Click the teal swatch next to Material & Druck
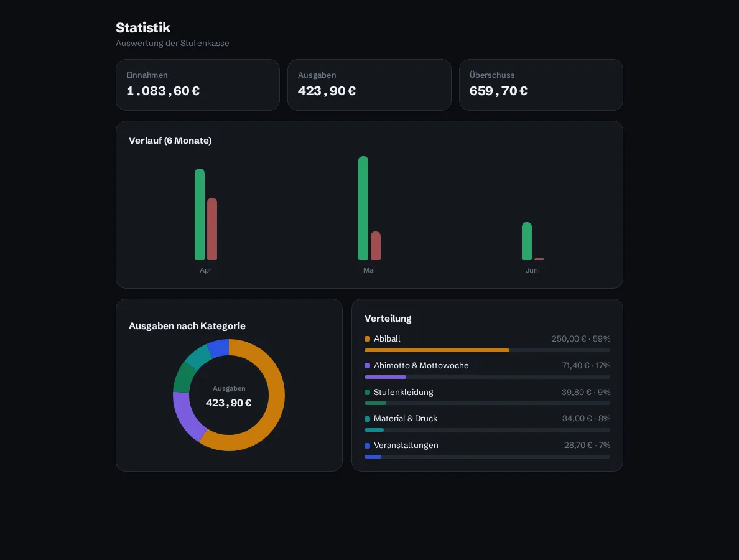 (367, 419)
